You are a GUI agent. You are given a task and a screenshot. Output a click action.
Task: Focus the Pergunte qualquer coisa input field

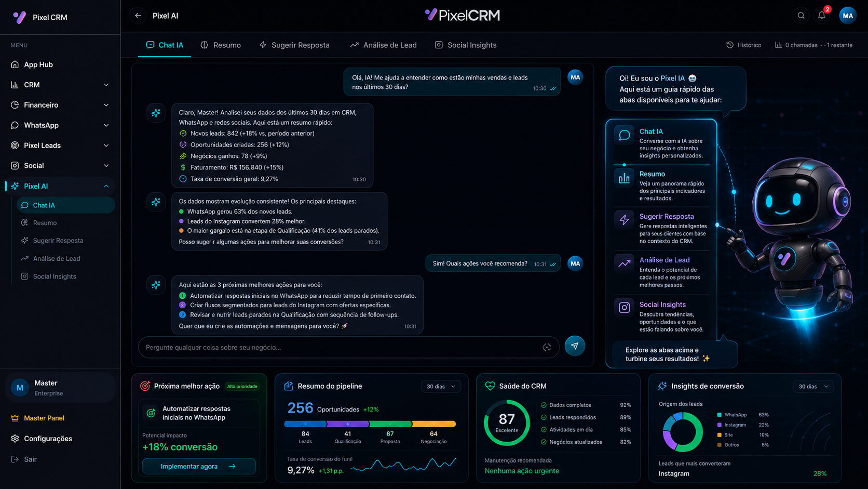(349, 347)
